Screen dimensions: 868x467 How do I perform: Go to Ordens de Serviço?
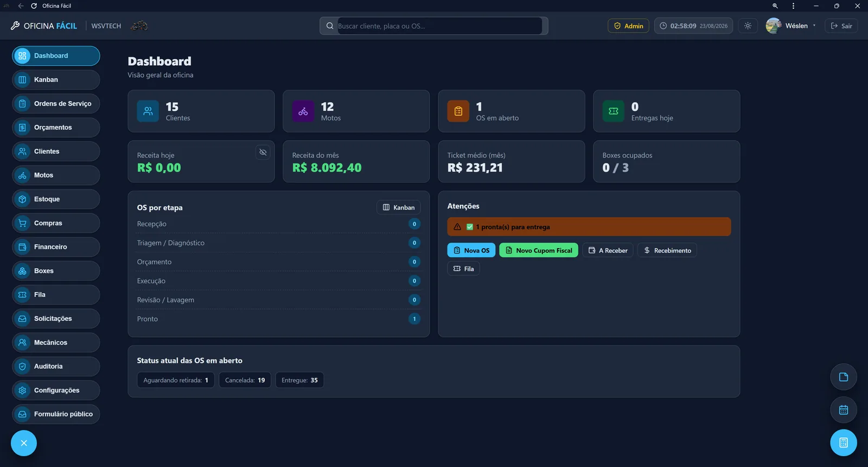(x=56, y=104)
